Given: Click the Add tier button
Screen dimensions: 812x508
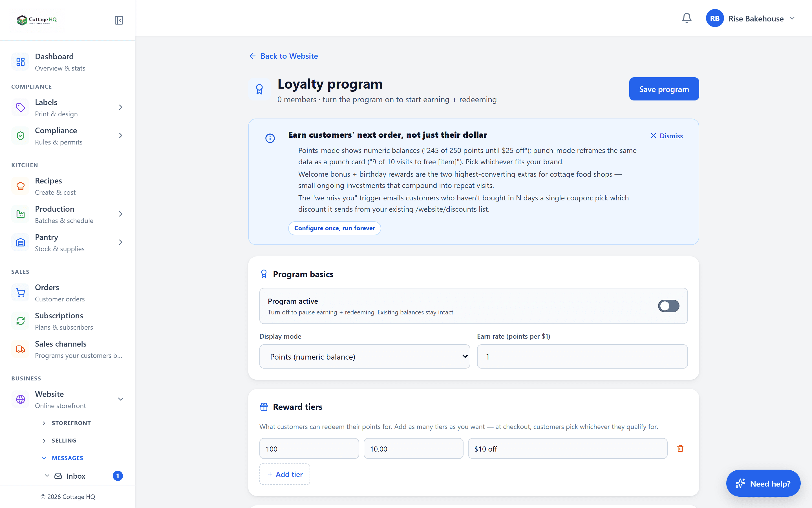Looking at the screenshot, I should click(284, 474).
